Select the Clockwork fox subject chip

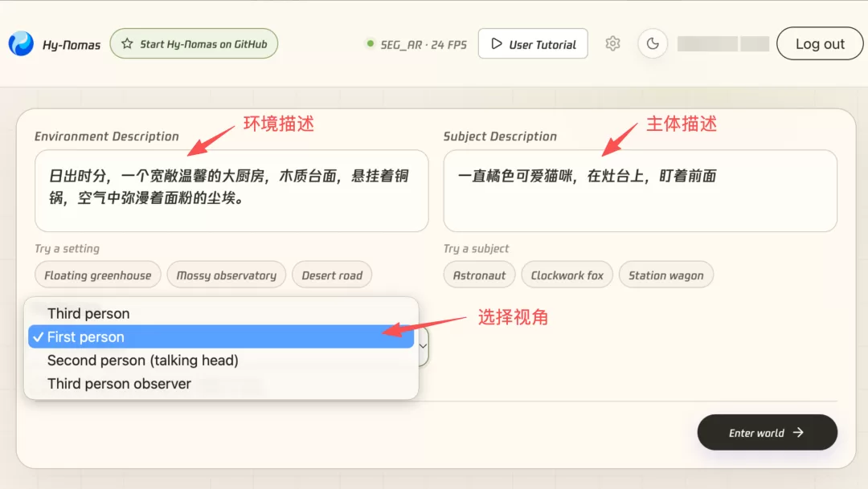point(567,275)
